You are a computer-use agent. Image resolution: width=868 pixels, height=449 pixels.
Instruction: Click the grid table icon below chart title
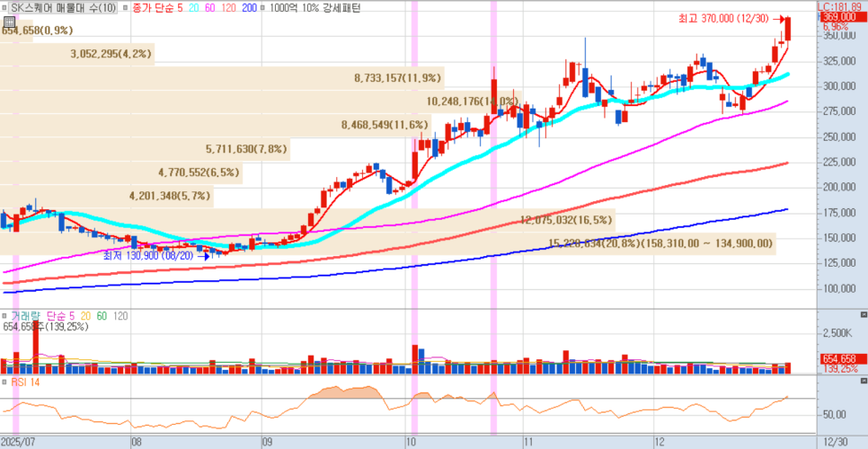pyautogui.click(x=8, y=22)
